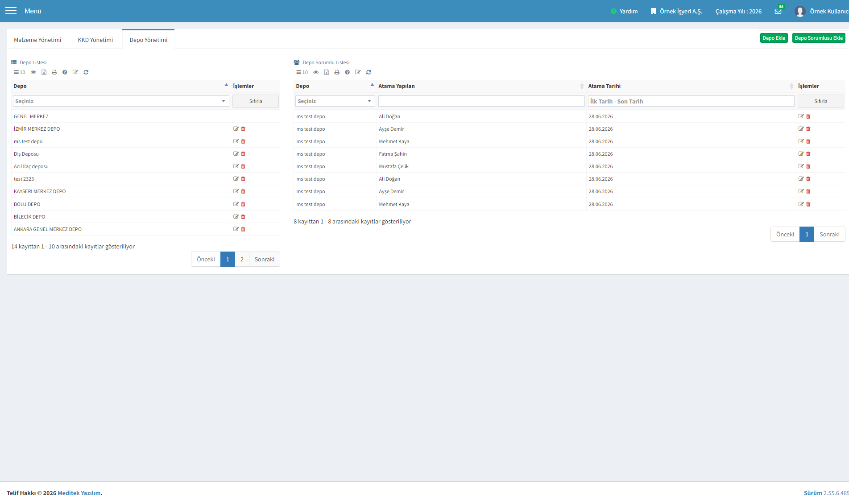The height and width of the screenshot is (504, 849).
Task: Open the hamburger Menü icon
Action: click(11, 11)
